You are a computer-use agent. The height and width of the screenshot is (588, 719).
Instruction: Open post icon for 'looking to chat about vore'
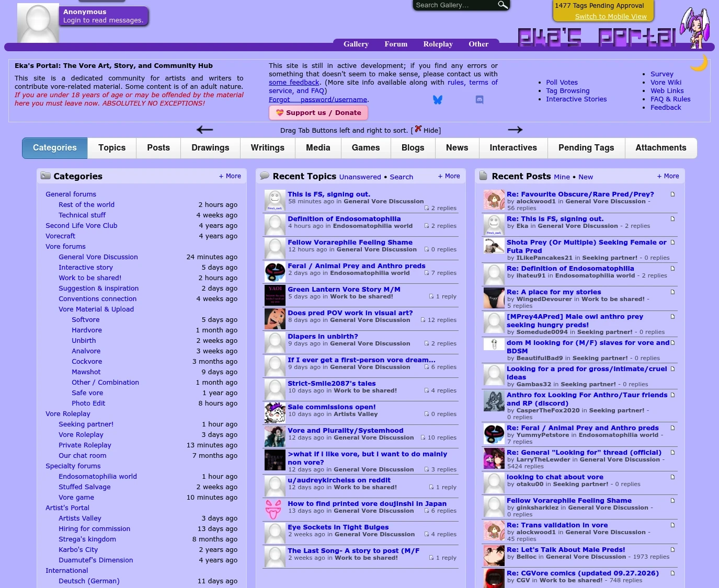[672, 477]
